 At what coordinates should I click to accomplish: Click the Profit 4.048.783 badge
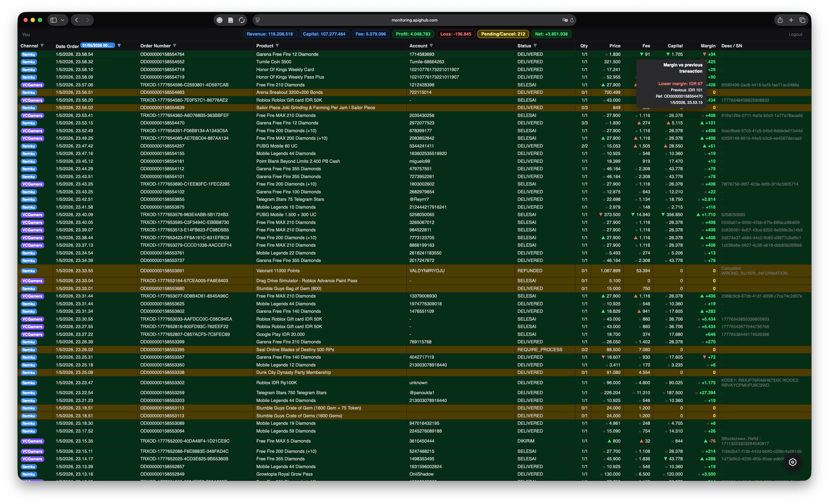tap(413, 34)
